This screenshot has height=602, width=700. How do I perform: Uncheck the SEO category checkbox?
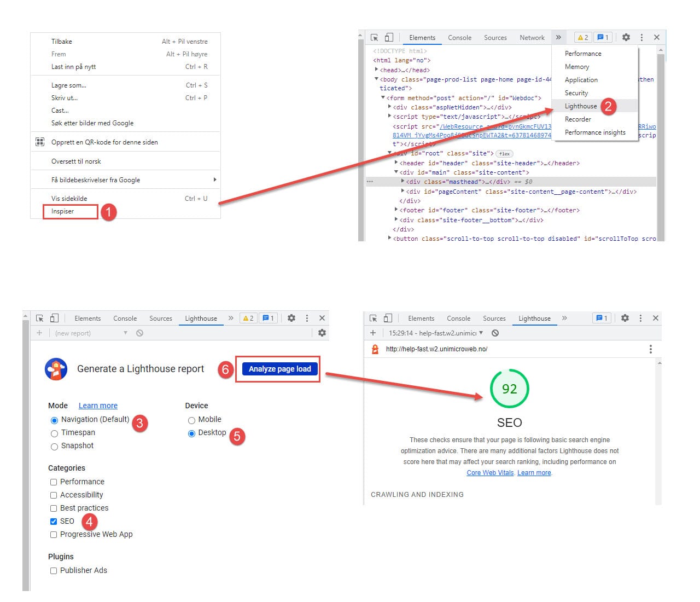(x=53, y=521)
